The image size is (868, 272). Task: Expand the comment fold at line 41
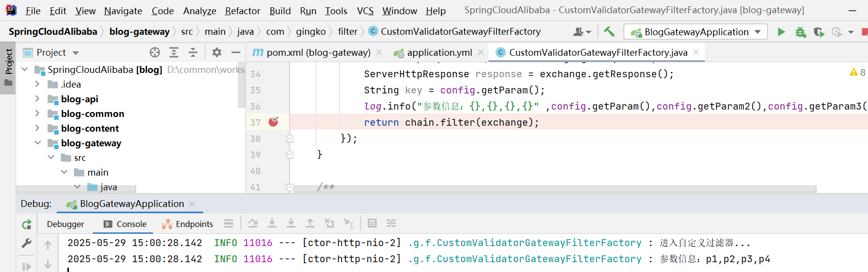(x=290, y=187)
